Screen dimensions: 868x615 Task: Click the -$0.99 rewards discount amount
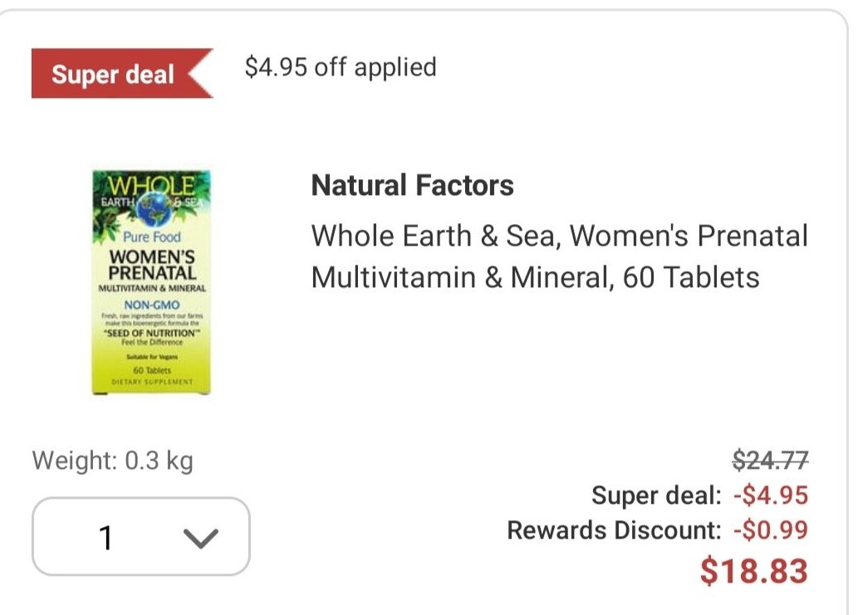(x=771, y=530)
